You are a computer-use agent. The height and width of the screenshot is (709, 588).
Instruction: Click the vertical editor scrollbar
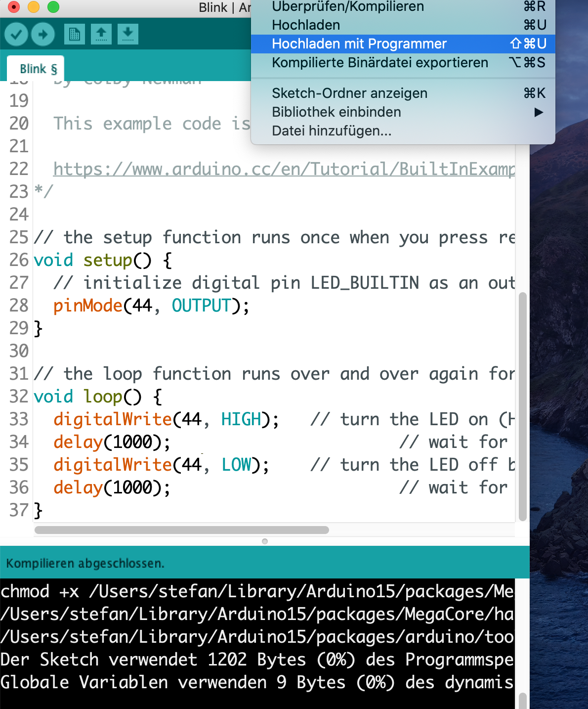coord(523,406)
